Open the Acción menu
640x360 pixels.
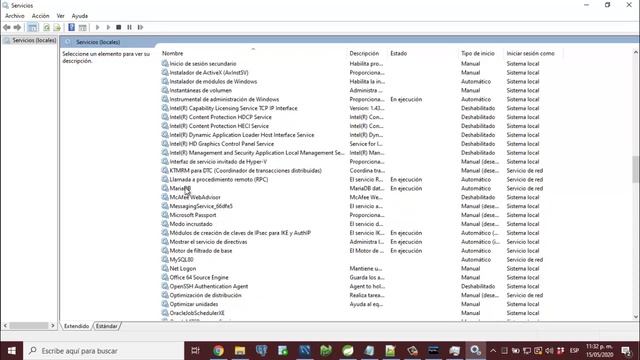40,16
